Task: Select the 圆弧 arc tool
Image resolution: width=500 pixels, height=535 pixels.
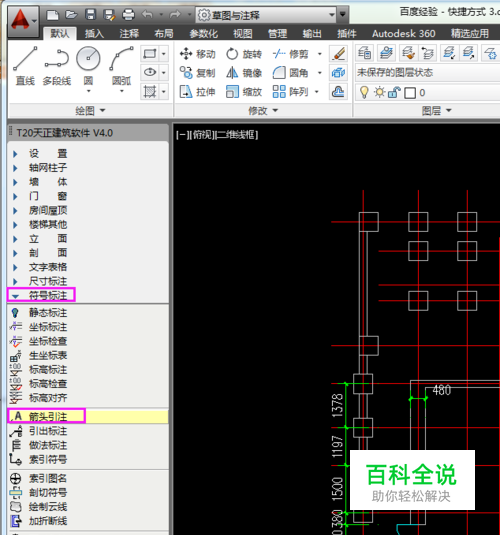Action: pos(121,65)
